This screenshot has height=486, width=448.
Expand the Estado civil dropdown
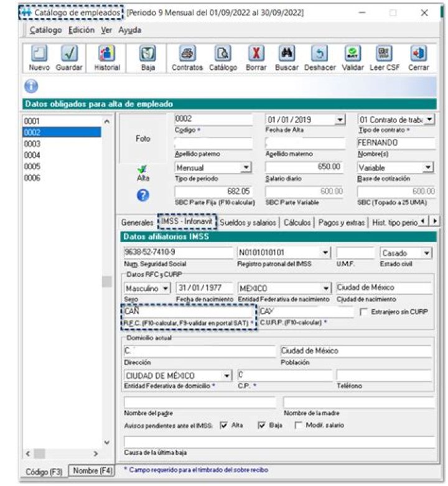click(x=426, y=253)
